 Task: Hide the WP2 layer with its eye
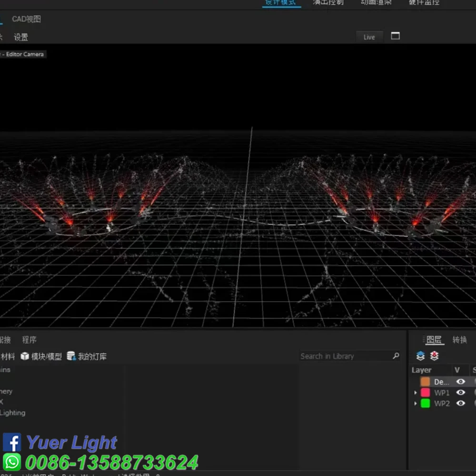pos(460,403)
